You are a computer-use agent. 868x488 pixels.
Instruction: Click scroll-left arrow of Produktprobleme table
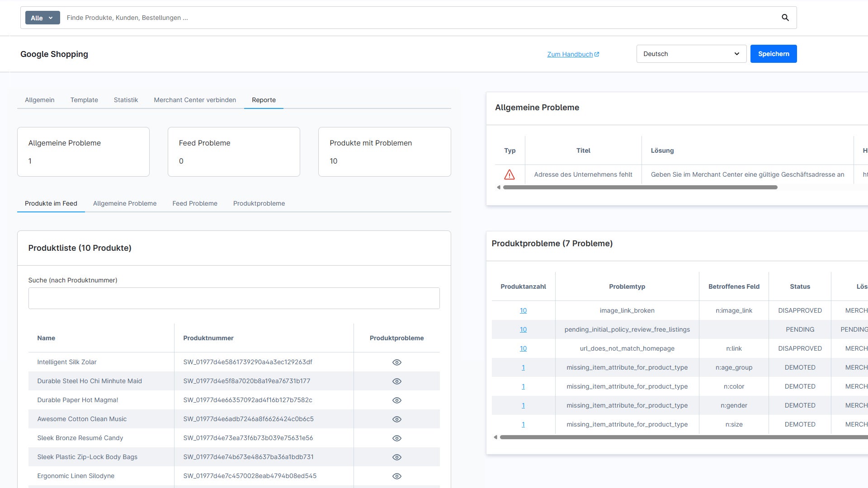pos(495,437)
